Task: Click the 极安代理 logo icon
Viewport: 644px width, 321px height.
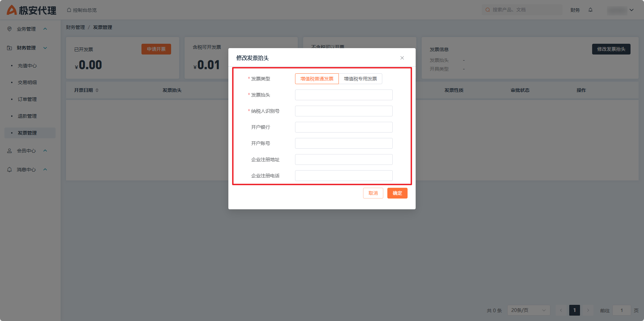Action: (x=12, y=10)
